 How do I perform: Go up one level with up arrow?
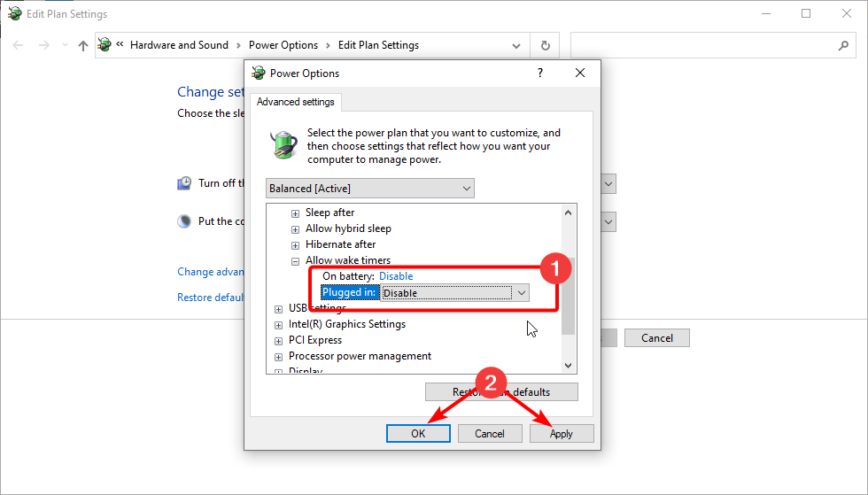[x=83, y=45]
